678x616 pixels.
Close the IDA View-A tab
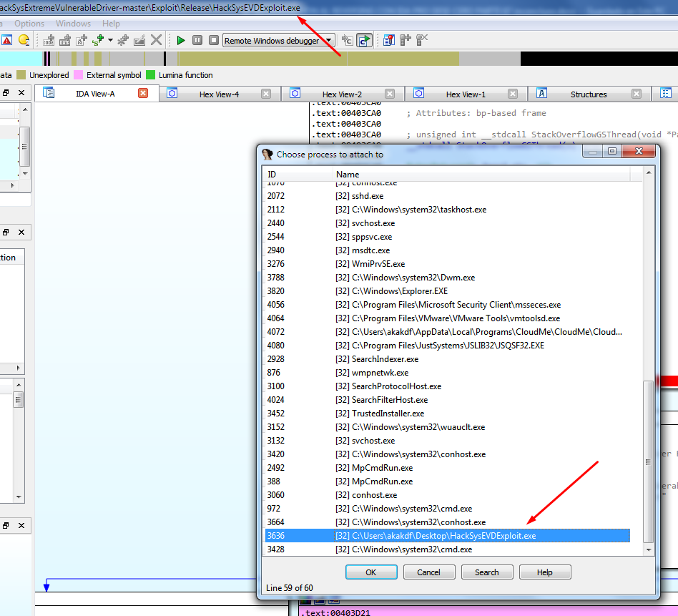point(143,94)
